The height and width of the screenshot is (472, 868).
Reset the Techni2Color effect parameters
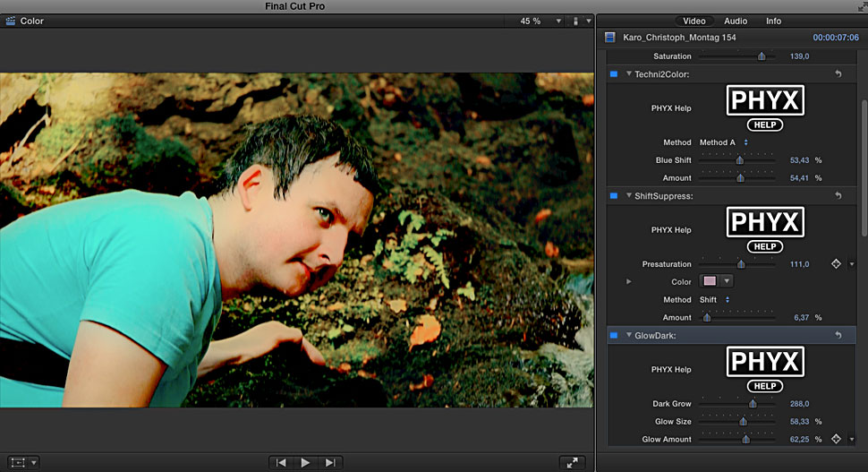(x=838, y=74)
